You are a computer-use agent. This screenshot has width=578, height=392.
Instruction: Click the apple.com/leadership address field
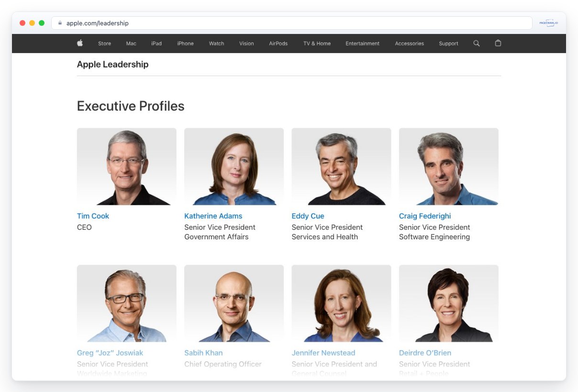[292, 23]
